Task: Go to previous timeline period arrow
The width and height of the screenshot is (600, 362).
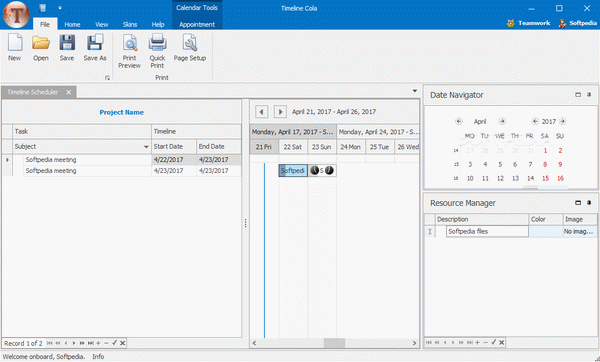Action: (x=261, y=112)
